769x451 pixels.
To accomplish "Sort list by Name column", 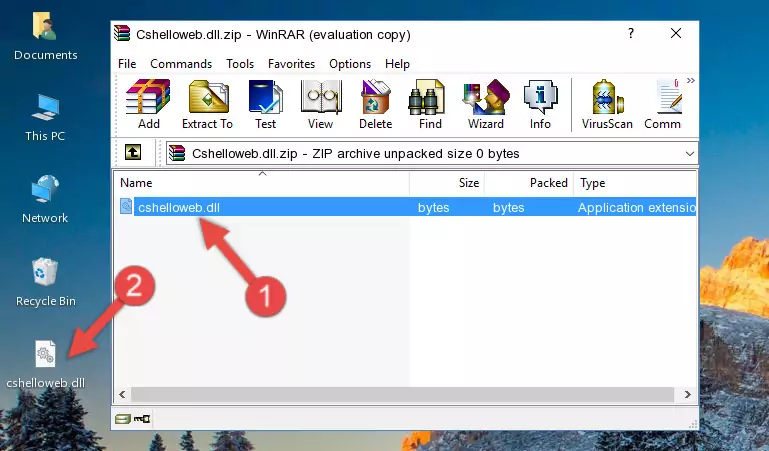I will [262, 183].
